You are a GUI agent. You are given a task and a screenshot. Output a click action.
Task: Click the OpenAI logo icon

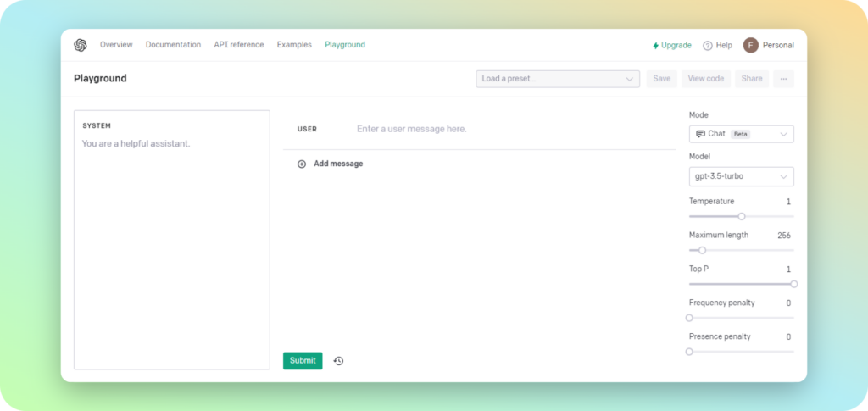(x=81, y=45)
